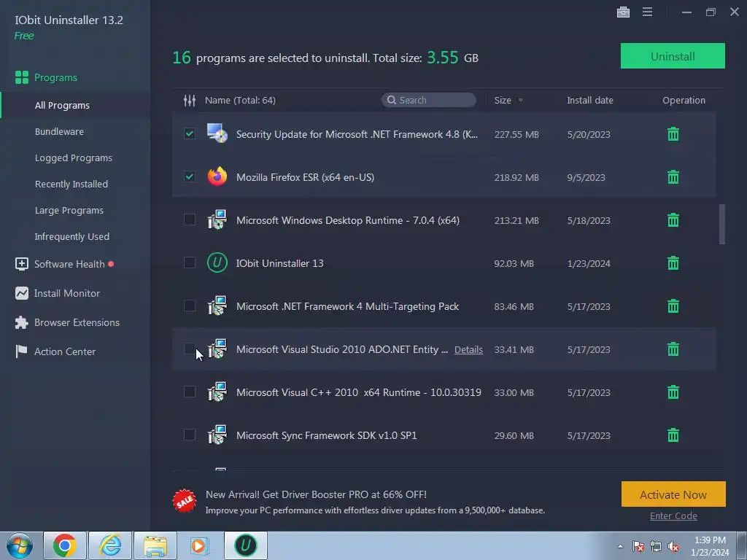Collapse the Programs section in sidebar
Image resolution: width=747 pixels, height=560 pixels.
click(x=46, y=77)
